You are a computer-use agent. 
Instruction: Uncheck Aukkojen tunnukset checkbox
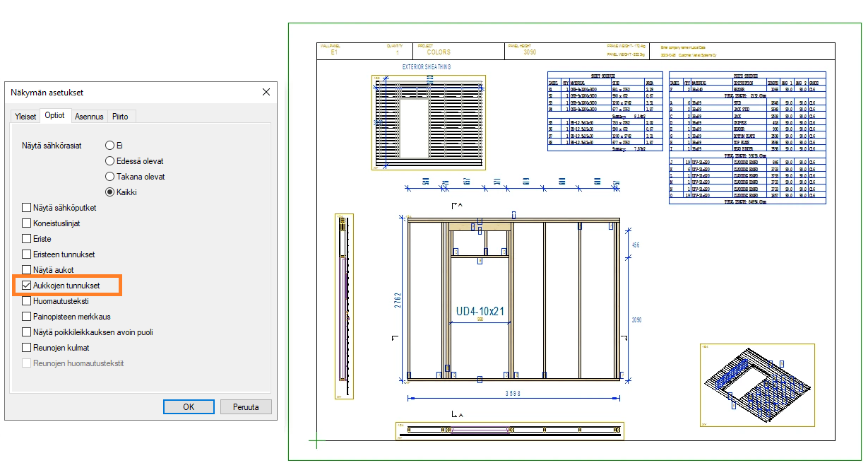tap(27, 286)
